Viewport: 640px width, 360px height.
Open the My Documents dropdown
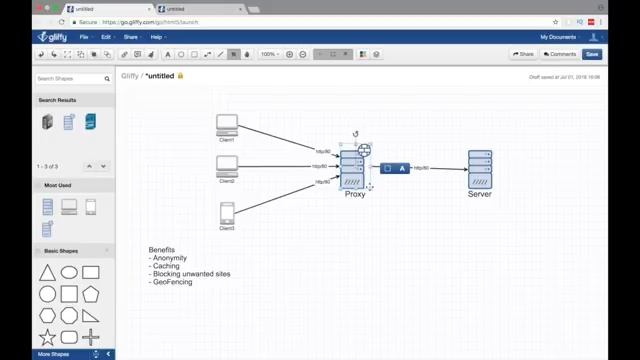pos(559,37)
